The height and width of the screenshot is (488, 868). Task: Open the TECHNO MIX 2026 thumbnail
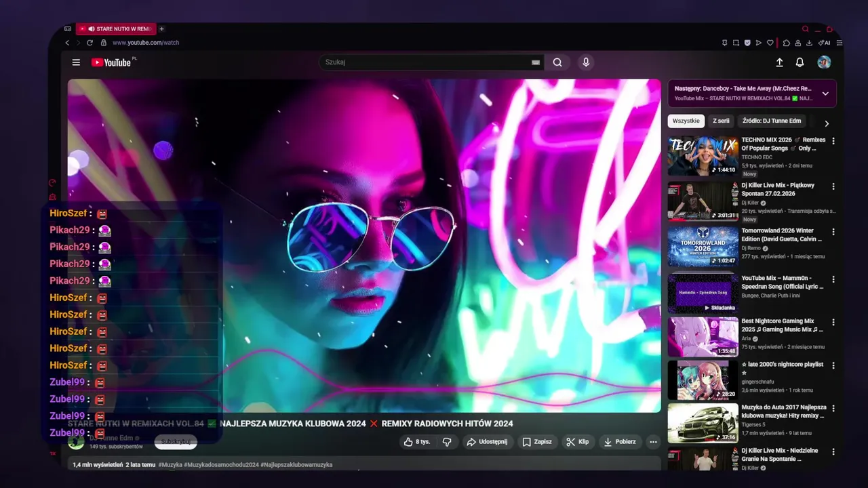703,156
